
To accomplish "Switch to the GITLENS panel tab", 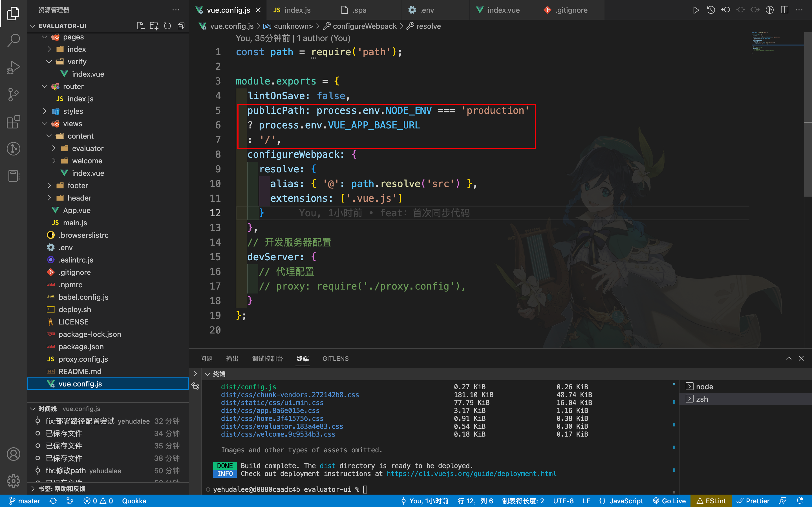I will click(335, 359).
